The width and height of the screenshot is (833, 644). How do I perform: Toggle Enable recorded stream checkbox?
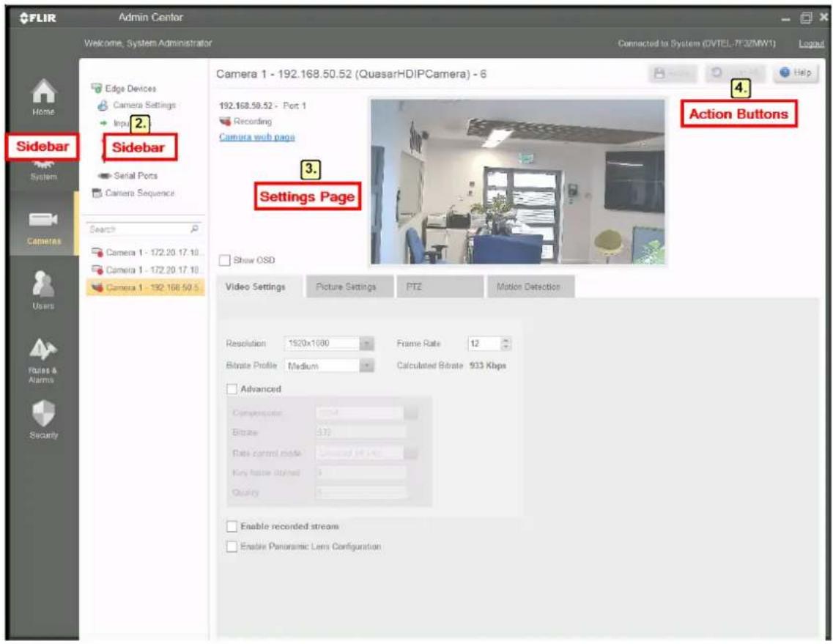(x=232, y=527)
